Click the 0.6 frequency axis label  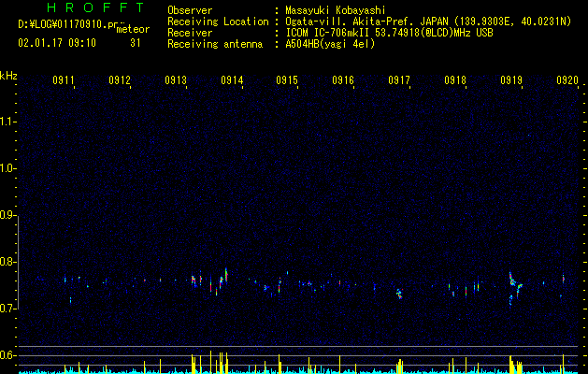(x=7, y=355)
